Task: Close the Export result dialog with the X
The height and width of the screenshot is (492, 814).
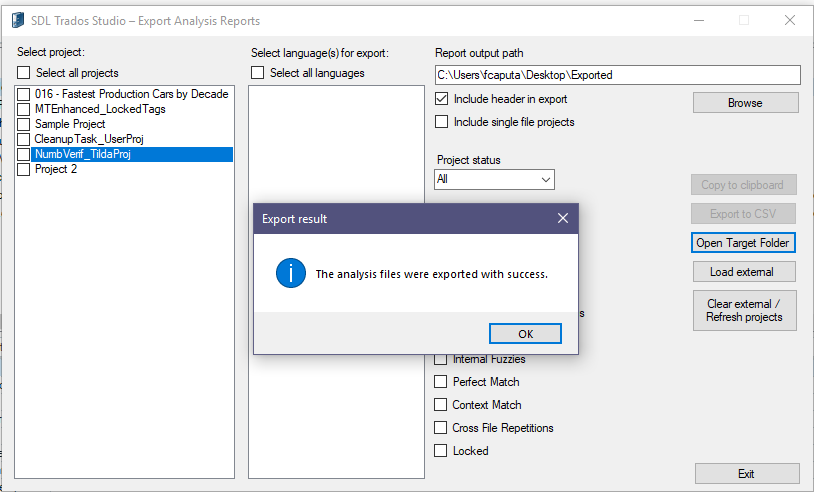Action: pyautogui.click(x=563, y=218)
